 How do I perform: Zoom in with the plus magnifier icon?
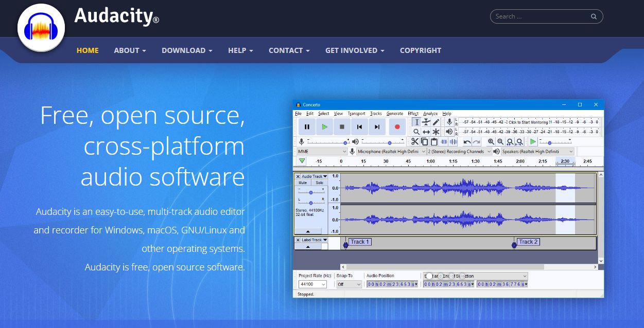click(491, 141)
